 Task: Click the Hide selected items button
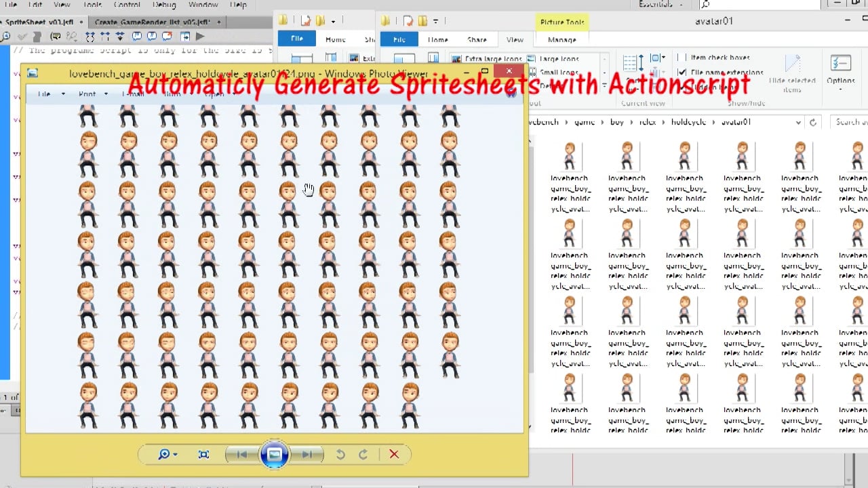pyautogui.click(x=792, y=74)
